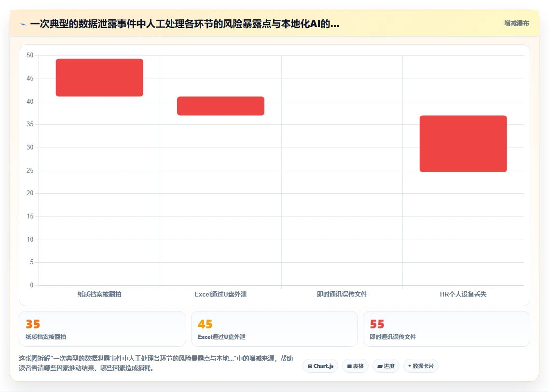Click the chart title text

click(185, 24)
